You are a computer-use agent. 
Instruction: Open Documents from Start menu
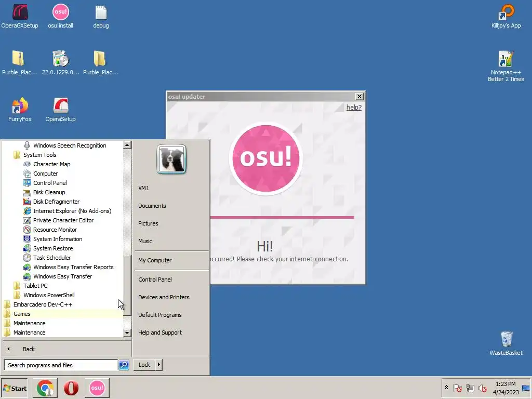pyautogui.click(x=152, y=206)
